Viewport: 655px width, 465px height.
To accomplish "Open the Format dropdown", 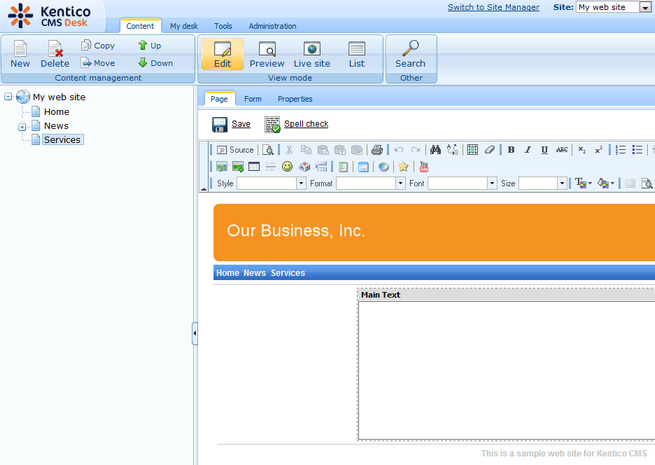I will pos(401,184).
